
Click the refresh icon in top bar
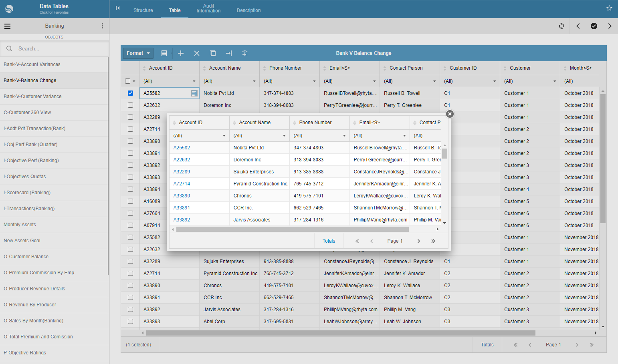point(561,26)
